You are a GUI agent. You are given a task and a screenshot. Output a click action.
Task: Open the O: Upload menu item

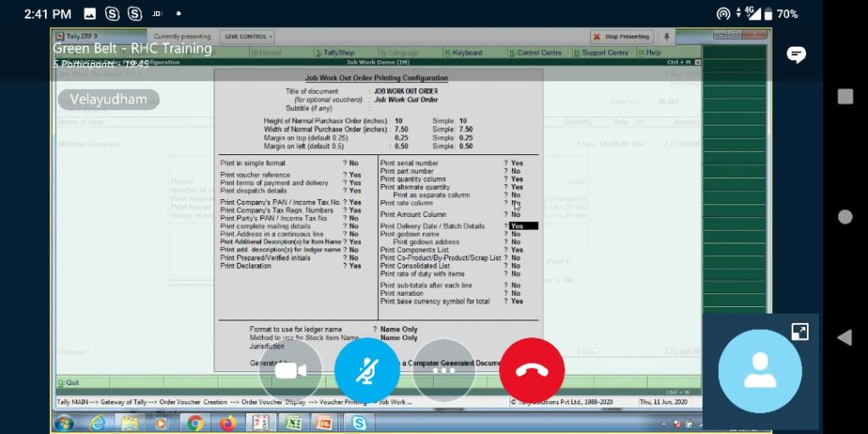coord(266,53)
